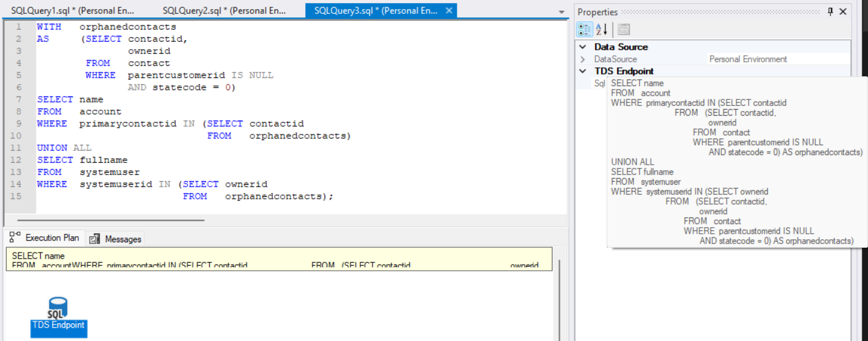Close the Properties panel

(x=843, y=12)
